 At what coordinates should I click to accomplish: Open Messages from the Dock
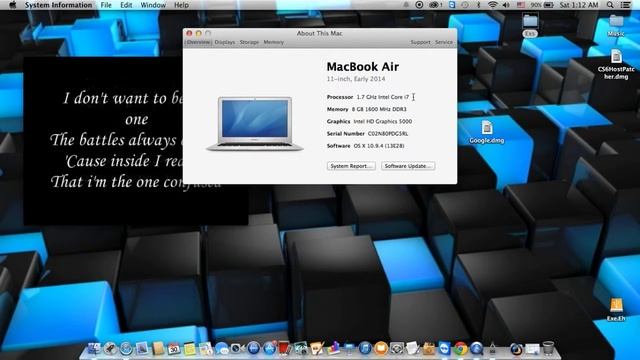point(222,348)
